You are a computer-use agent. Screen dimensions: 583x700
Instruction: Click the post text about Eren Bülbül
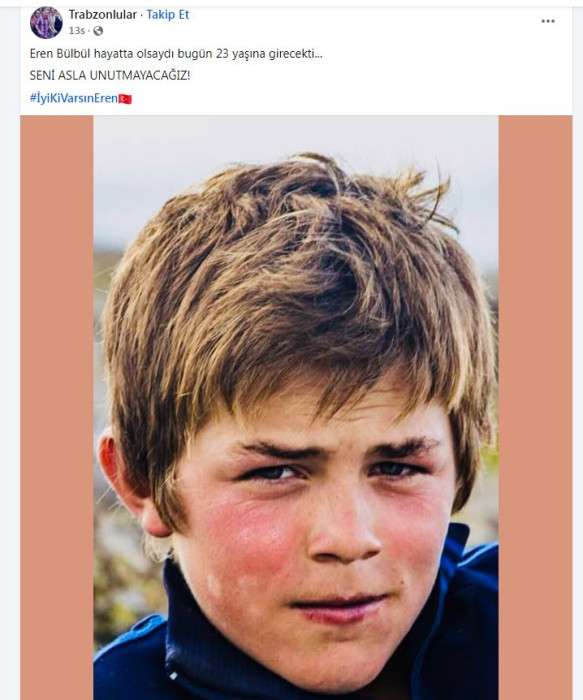coord(176,54)
